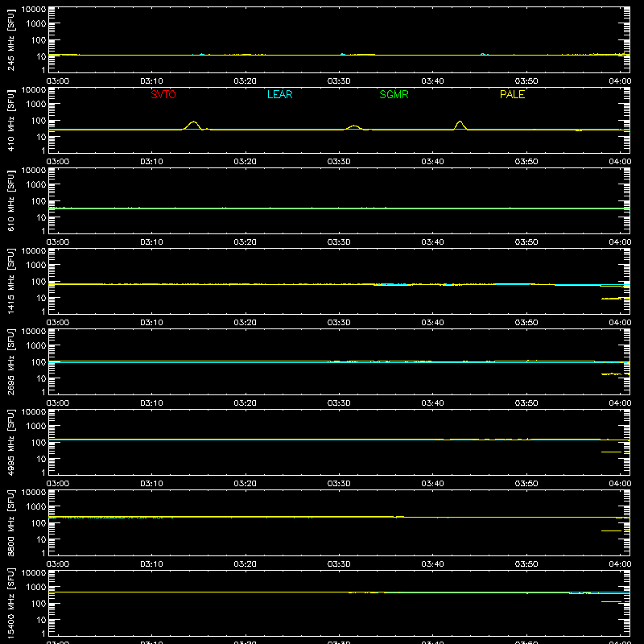Click the 03:30 label under the 245 MHz plot
644x644 pixels.
(x=339, y=81)
